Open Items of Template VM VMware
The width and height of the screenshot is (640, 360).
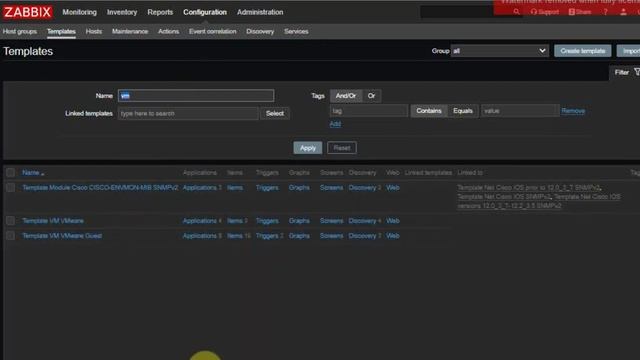(x=235, y=221)
